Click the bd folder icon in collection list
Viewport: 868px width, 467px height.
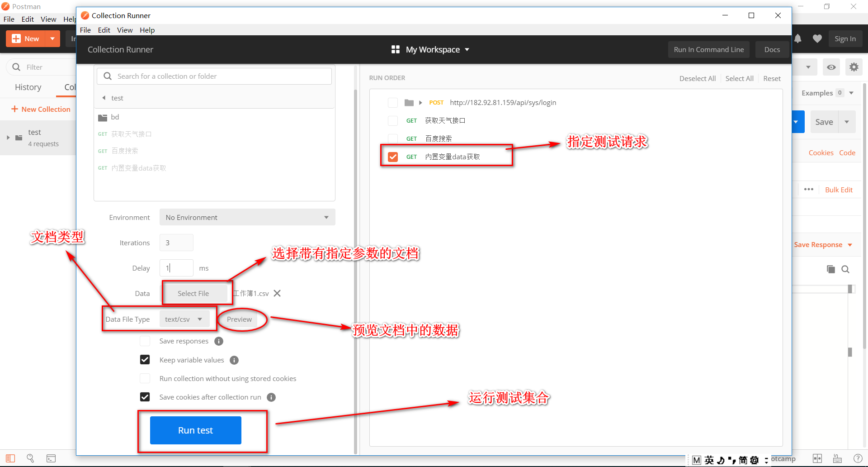point(103,118)
